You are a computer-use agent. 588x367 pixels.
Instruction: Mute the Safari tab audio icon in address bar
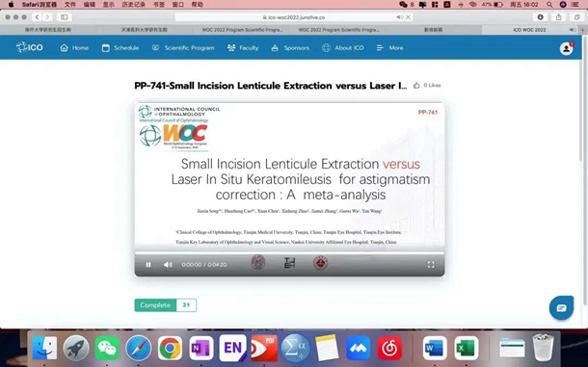[x=399, y=17]
